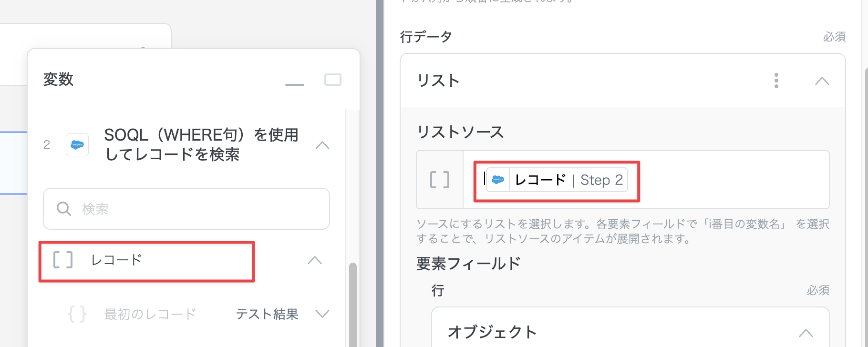The width and height of the screenshot is (868, 347).
Task: Open the テスト結果 dropdown
Action: point(322,314)
